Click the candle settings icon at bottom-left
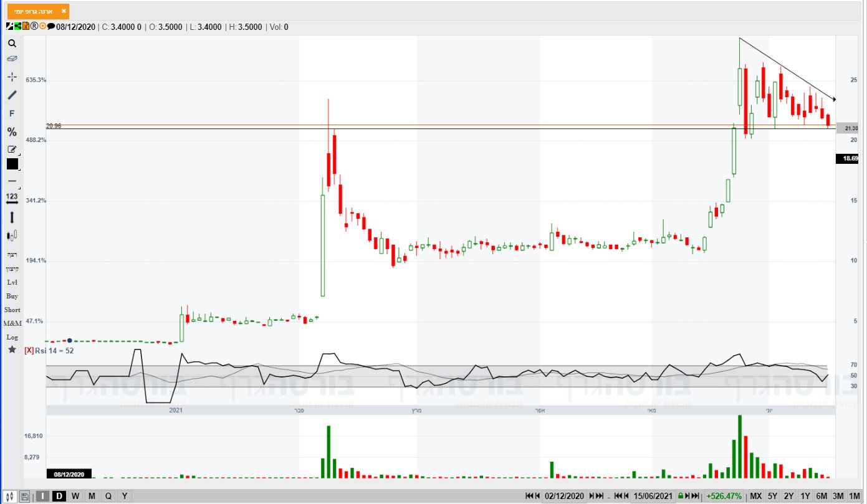Viewport: 867px width, 504px height. (9, 496)
